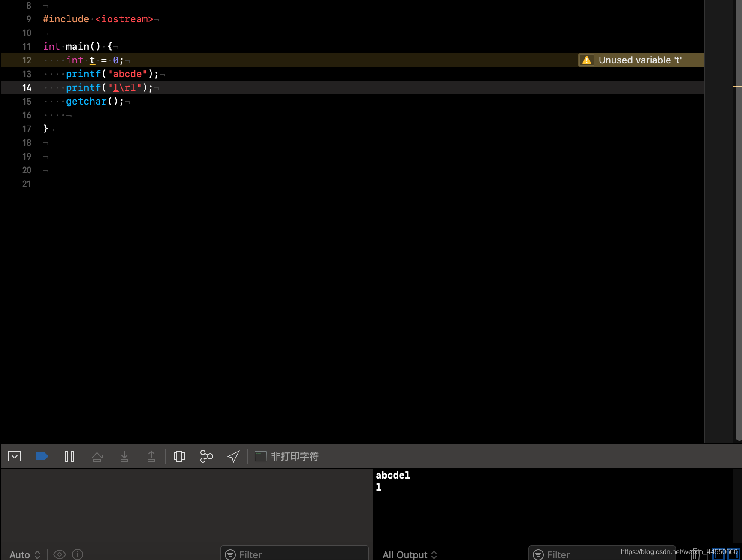Hide the debug area with the toggle icon

15,456
